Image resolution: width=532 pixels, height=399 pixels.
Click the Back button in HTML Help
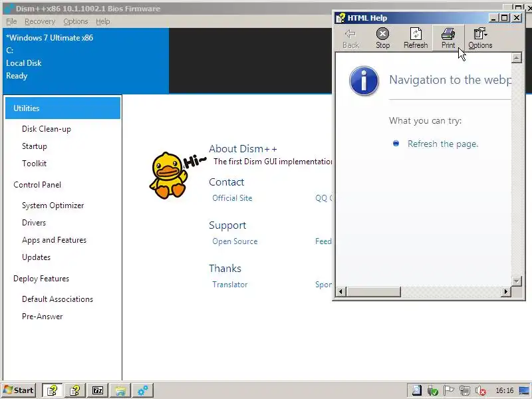click(x=350, y=39)
